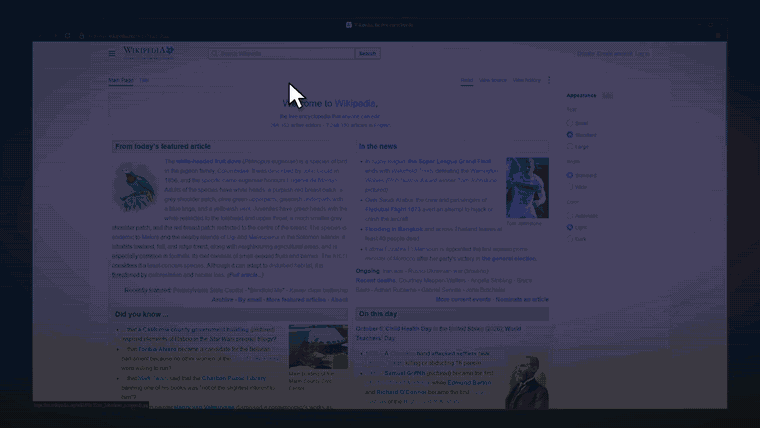Click the Archive link under featured article

point(222,300)
